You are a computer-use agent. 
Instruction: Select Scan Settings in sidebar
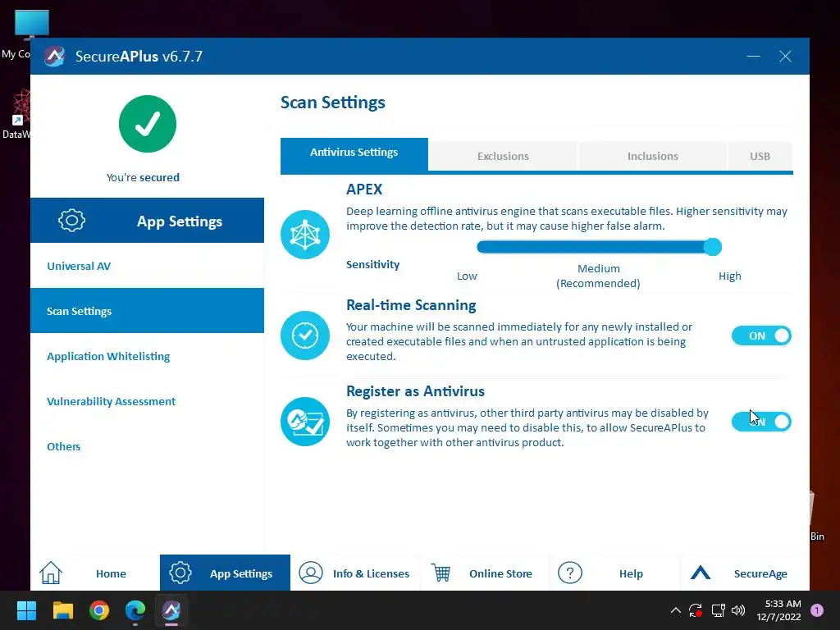click(x=148, y=311)
